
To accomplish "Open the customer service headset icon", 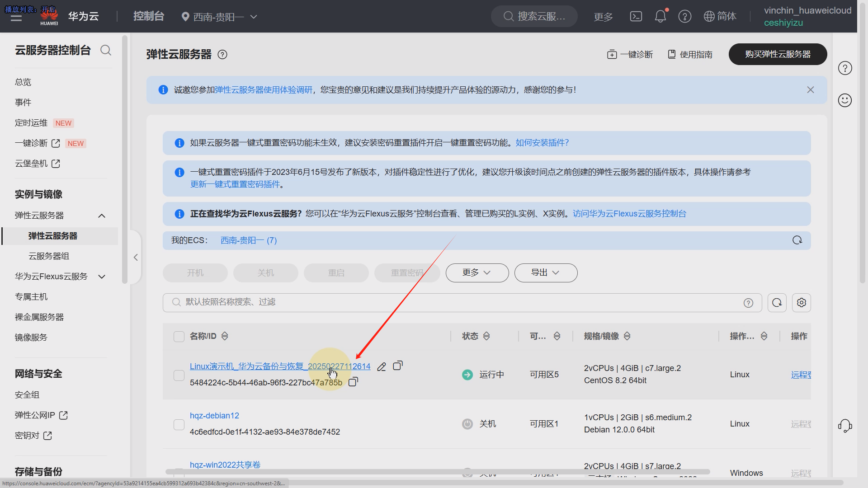I will click(844, 426).
